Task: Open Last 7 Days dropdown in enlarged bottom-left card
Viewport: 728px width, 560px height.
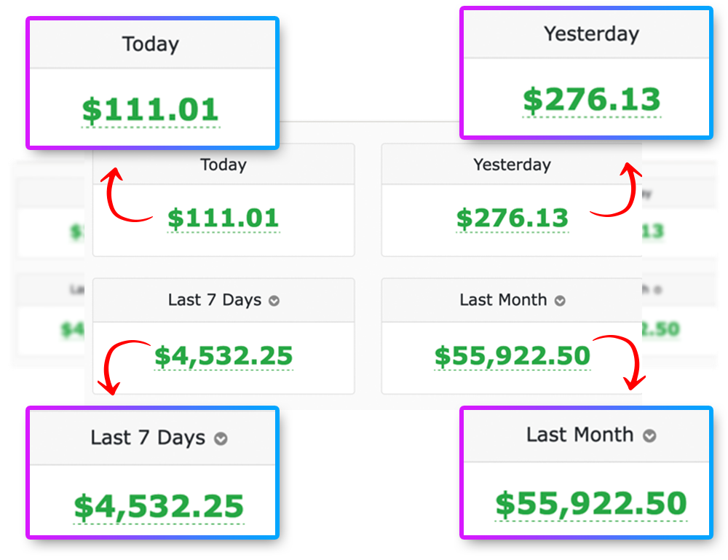Action: tap(220, 439)
